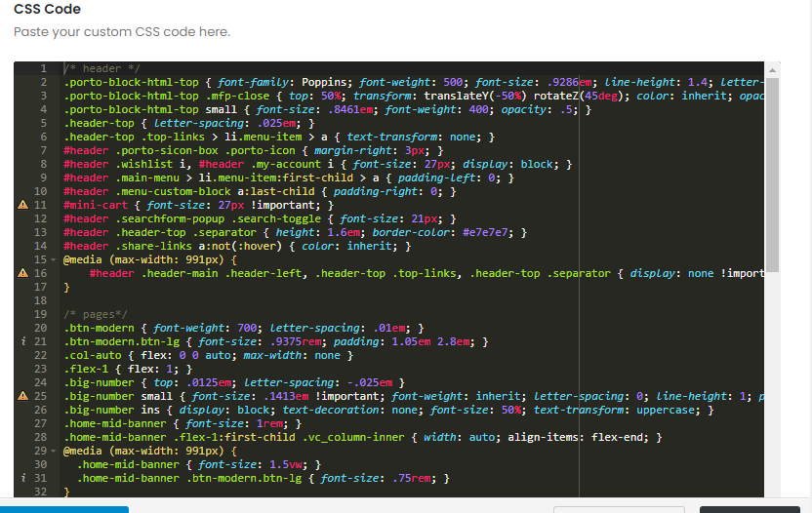This screenshot has width=812, height=513.
Task: Click '#mini-cart' selector on line 11
Action: pyautogui.click(x=96, y=205)
